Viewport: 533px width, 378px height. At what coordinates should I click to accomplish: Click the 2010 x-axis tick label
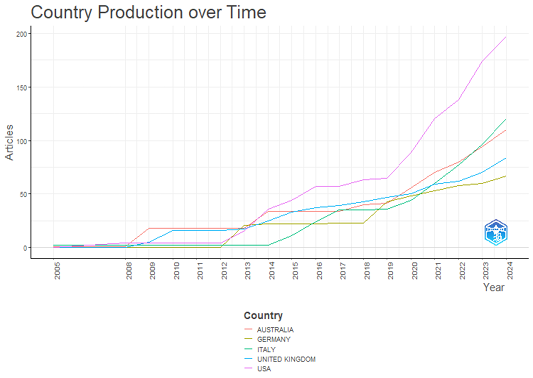[176, 270]
